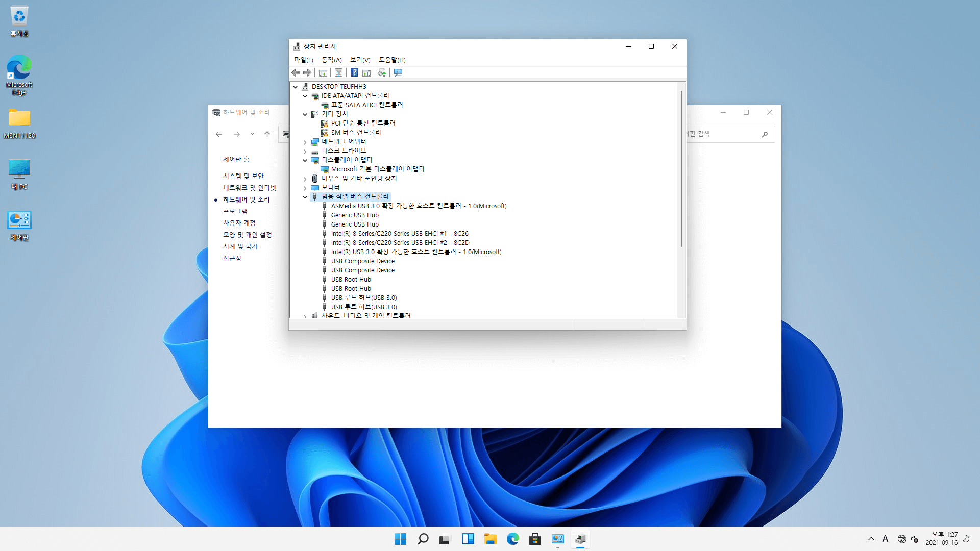Open the 도움말(H) menu
The width and height of the screenshot is (980, 551).
click(392, 60)
